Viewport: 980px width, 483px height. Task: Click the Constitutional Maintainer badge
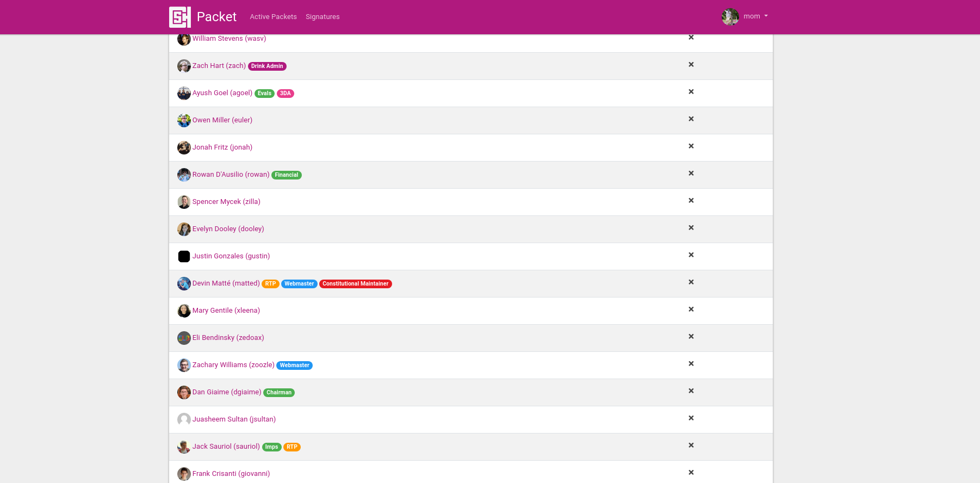coord(356,284)
